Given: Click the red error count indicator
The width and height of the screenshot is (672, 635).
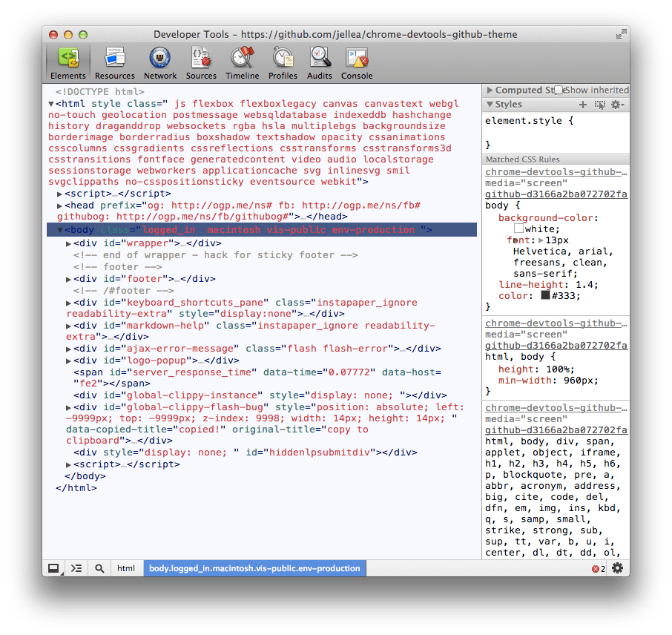Looking at the screenshot, I should [599, 569].
